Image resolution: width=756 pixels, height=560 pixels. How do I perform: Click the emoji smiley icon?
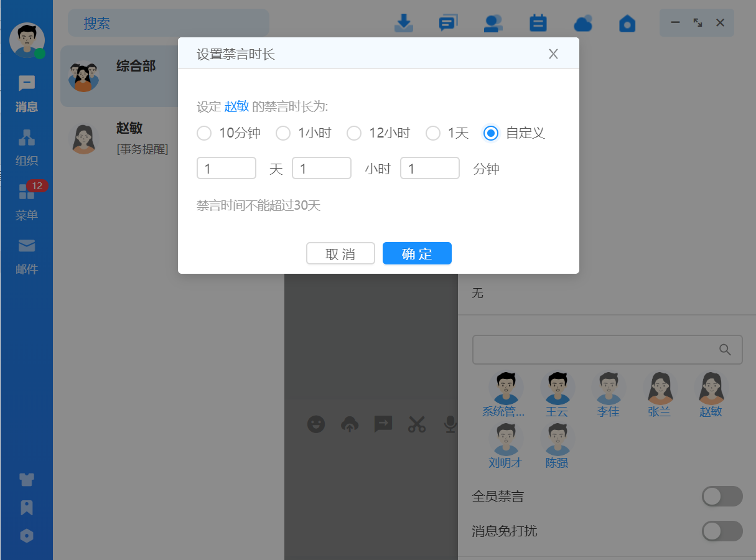[316, 424]
